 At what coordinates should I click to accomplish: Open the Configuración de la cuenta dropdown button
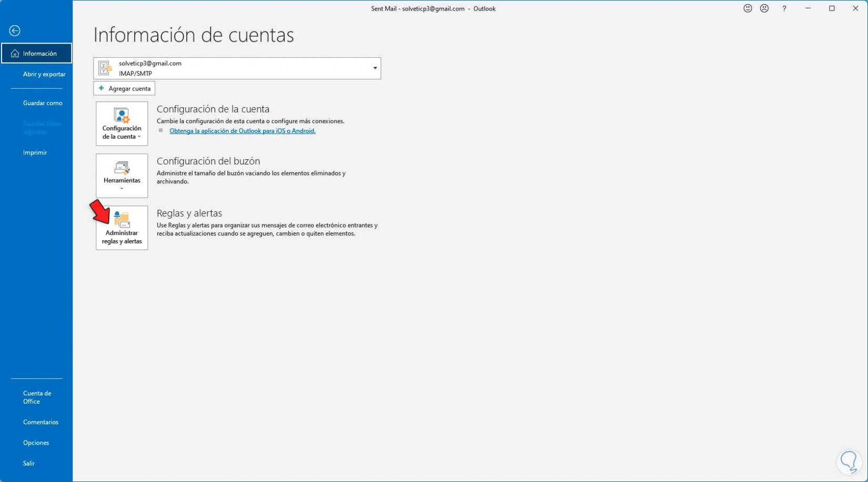122,124
